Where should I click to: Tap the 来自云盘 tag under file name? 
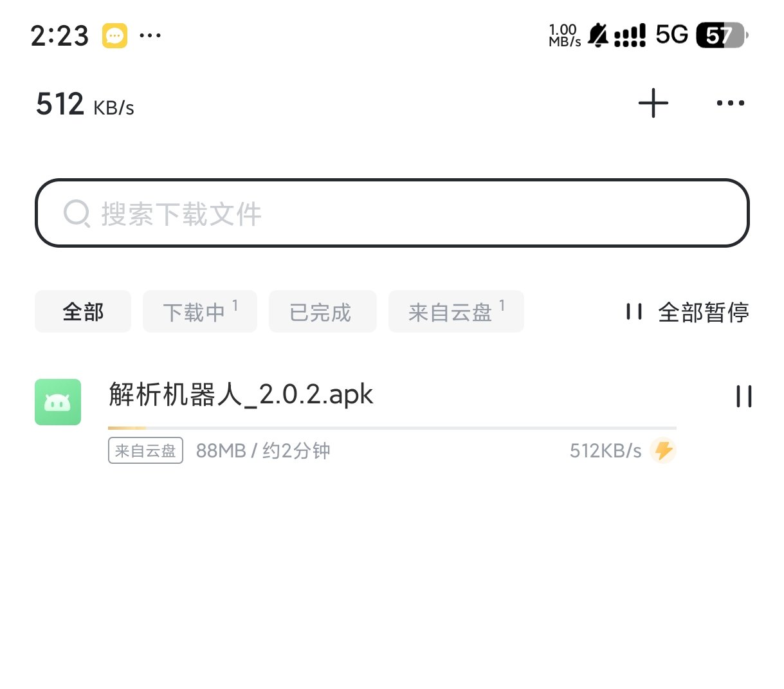(x=145, y=450)
